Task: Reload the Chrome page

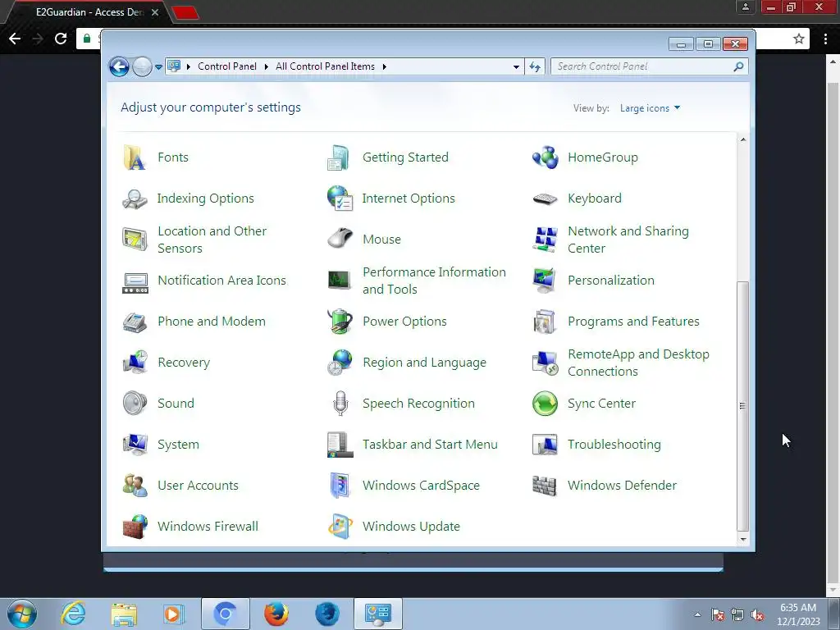Action: 61,39
